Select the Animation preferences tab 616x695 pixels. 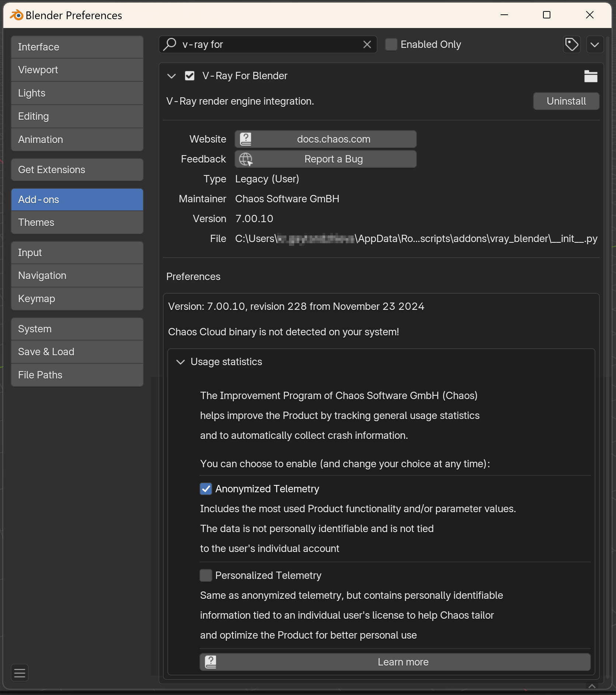point(77,140)
